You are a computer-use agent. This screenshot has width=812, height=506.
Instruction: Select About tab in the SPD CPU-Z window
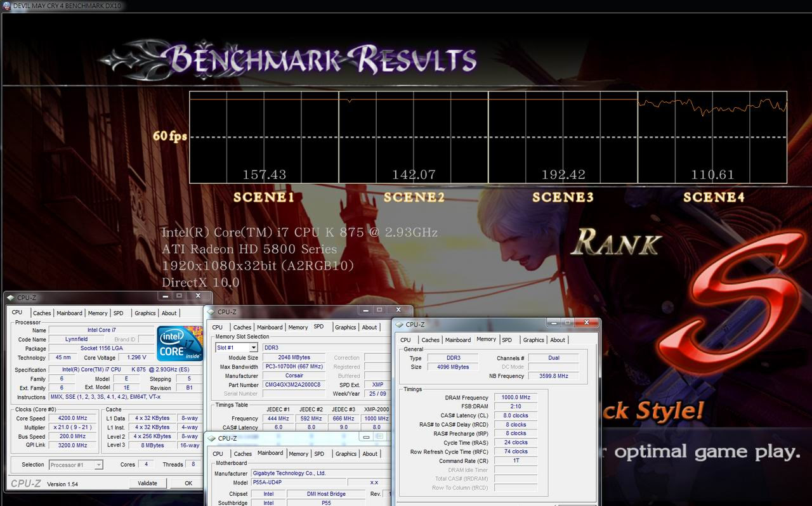[370, 328]
